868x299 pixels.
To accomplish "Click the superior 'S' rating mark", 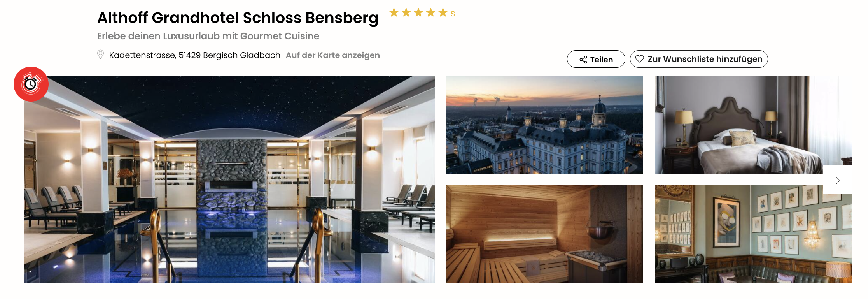I will (x=453, y=14).
